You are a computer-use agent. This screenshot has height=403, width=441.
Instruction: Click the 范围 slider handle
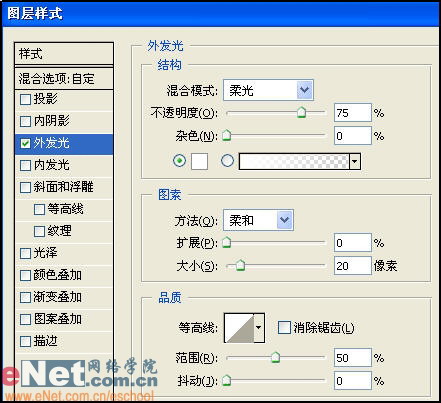(x=275, y=357)
